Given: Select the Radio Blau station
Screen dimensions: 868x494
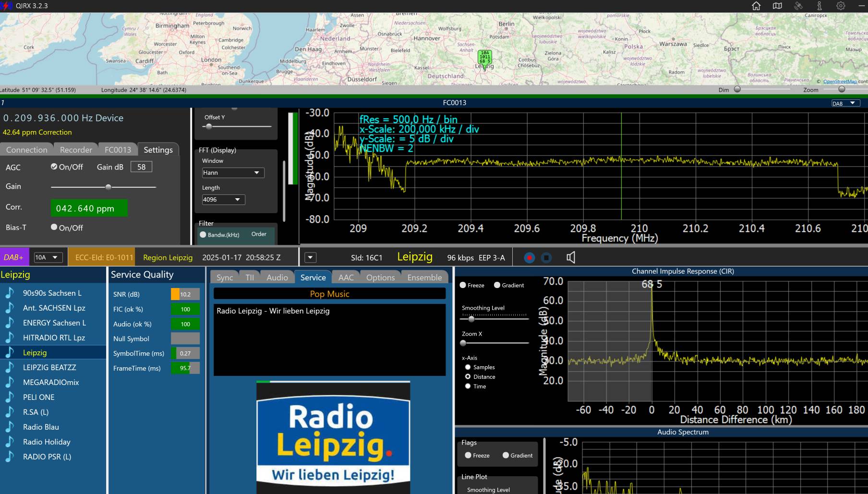Looking at the screenshot, I should click(41, 427).
